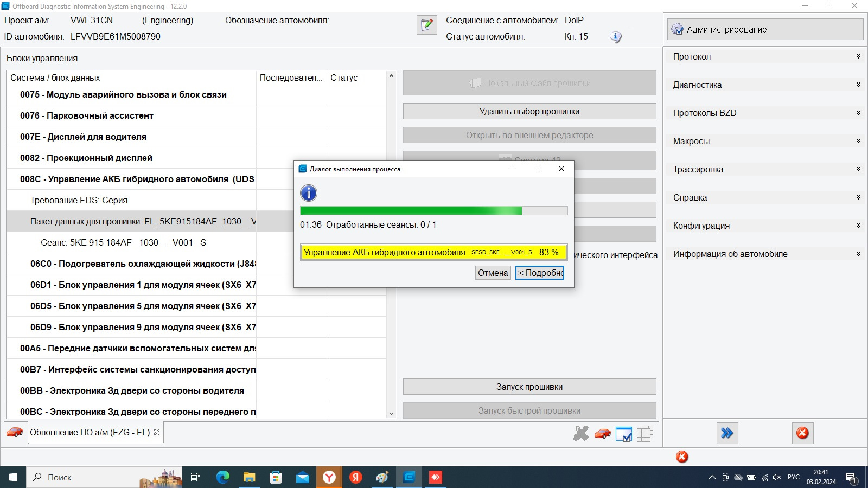
Task: Click Запуск прошивки button
Action: pyautogui.click(x=529, y=387)
